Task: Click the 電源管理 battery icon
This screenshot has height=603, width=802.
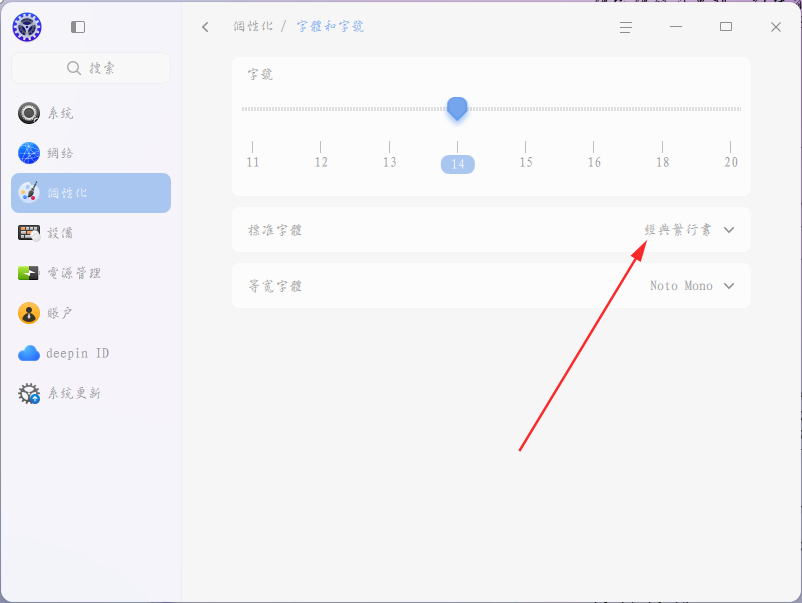Action: point(29,273)
